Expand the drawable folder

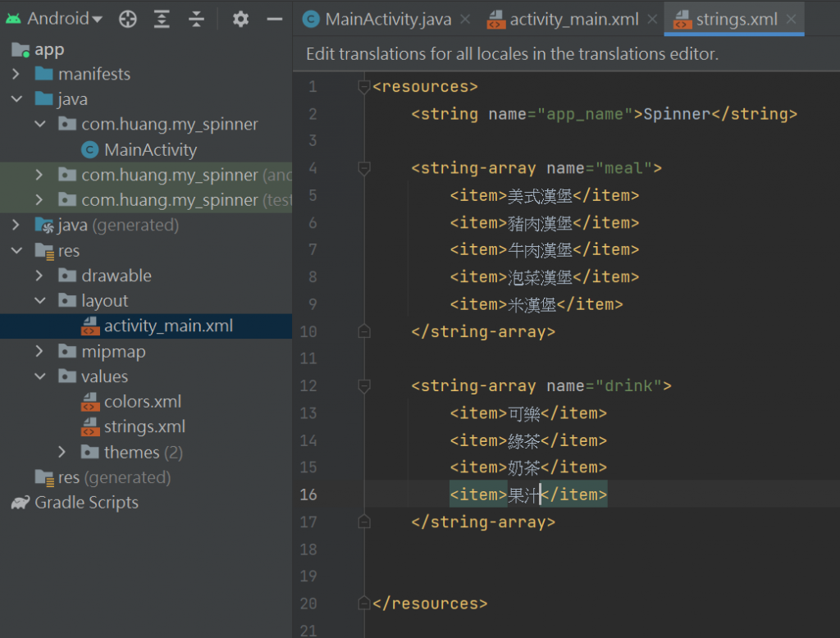tap(39, 276)
